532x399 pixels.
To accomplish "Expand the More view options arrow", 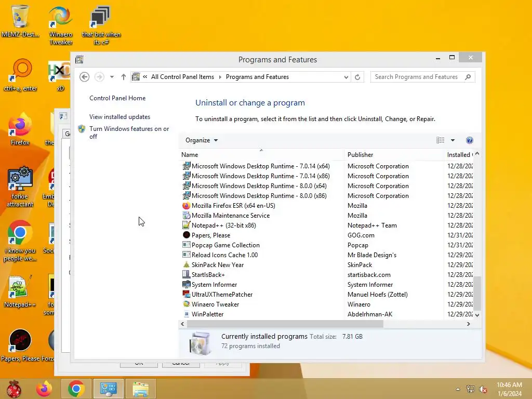I will tap(453, 140).
